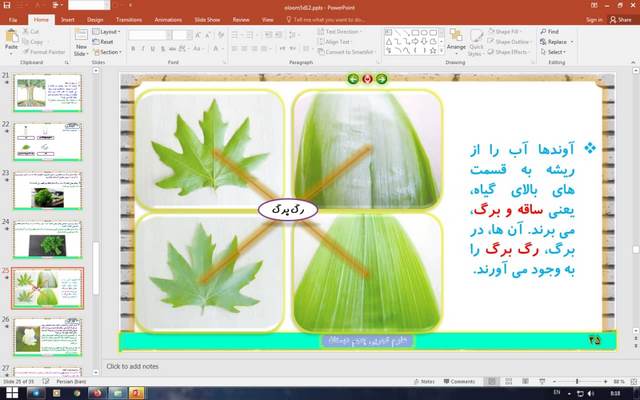Toggle Underline formatting
This screenshot has width=640, height=400.
[x=153, y=49]
